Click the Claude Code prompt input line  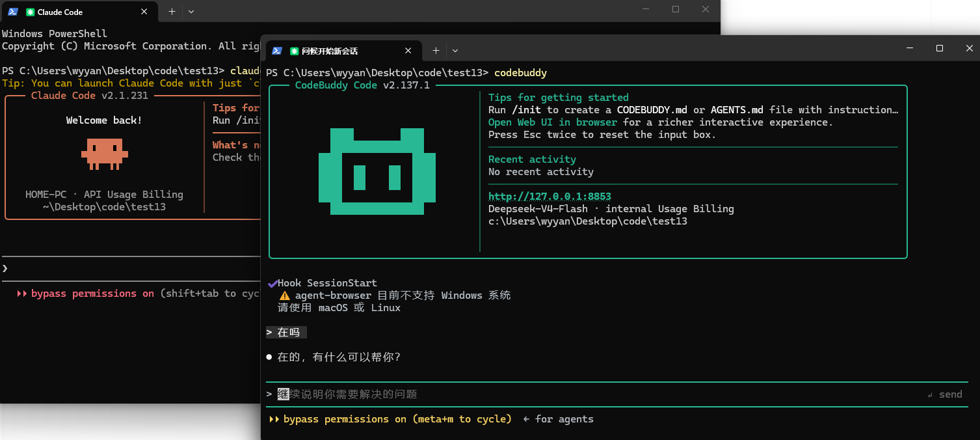coord(130,269)
